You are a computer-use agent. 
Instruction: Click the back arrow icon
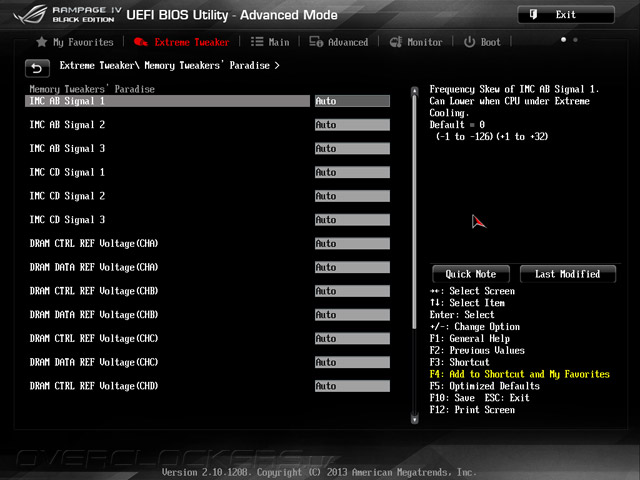tap(37, 68)
